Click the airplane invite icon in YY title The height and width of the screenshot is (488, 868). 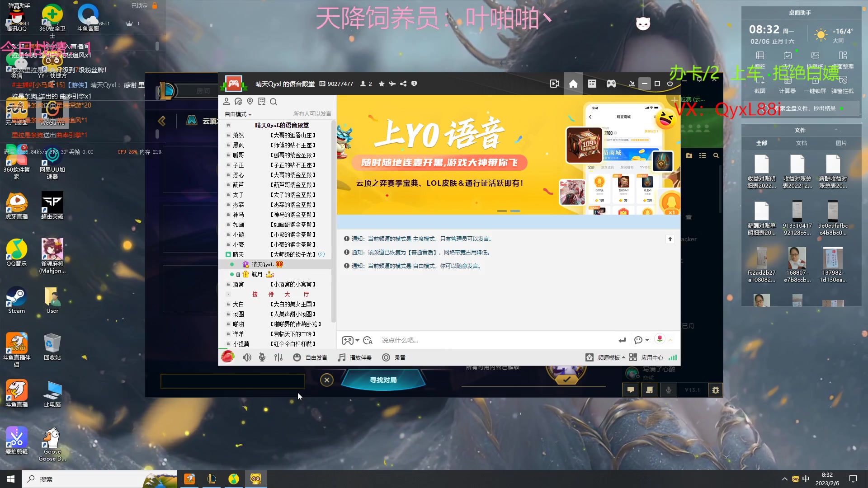point(392,84)
